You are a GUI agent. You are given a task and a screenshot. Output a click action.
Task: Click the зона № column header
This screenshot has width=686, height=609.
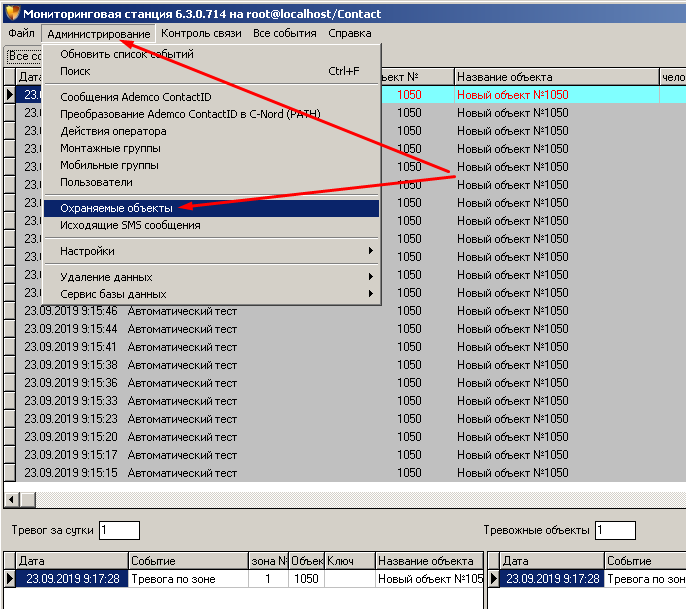click(x=268, y=561)
